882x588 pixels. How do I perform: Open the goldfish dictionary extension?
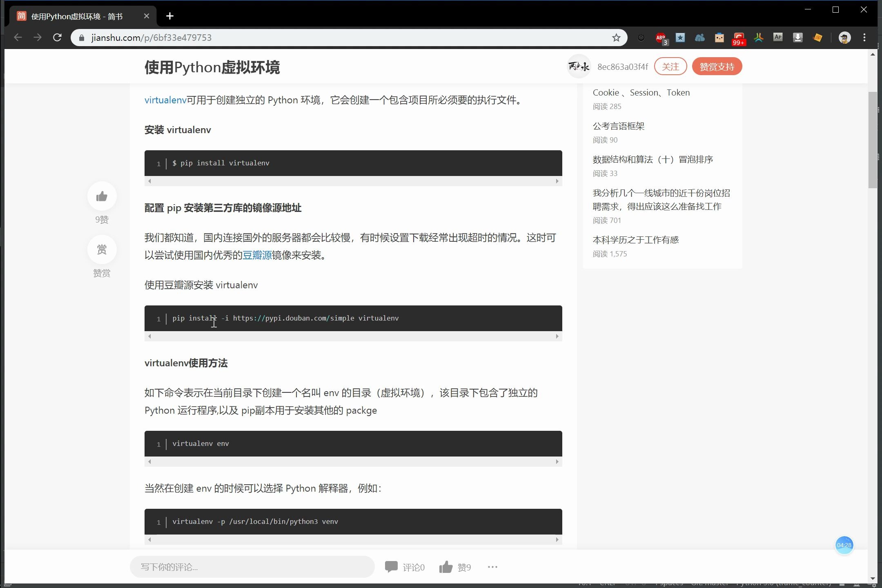click(x=818, y=38)
